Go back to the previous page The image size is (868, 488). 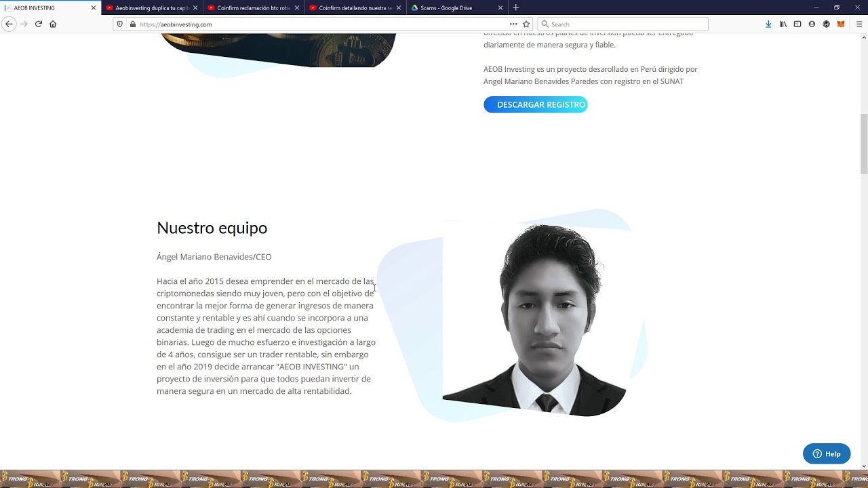9,24
